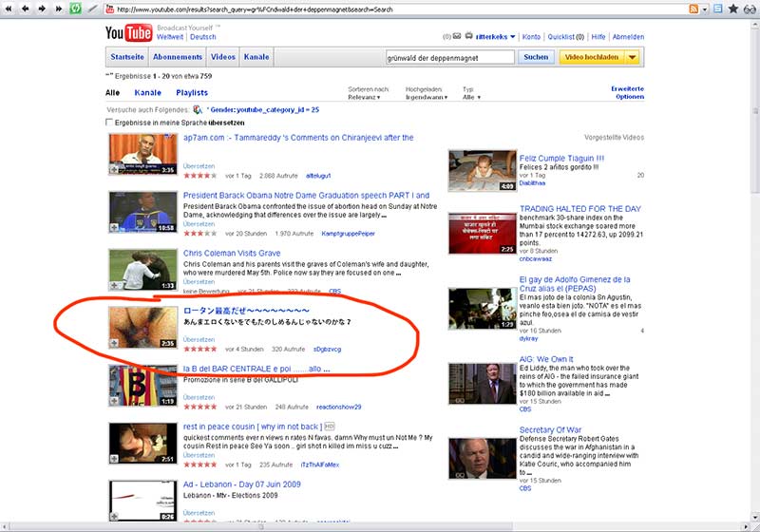This screenshot has height=532, width=760.
Task: Rate ap7am video using the star rating
Action: click(x=200, y=176)
